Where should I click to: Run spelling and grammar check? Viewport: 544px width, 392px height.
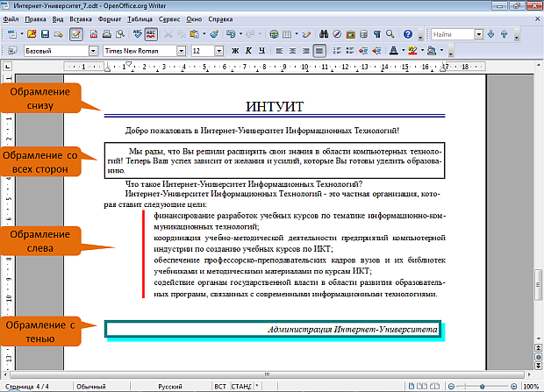[138, 34]
